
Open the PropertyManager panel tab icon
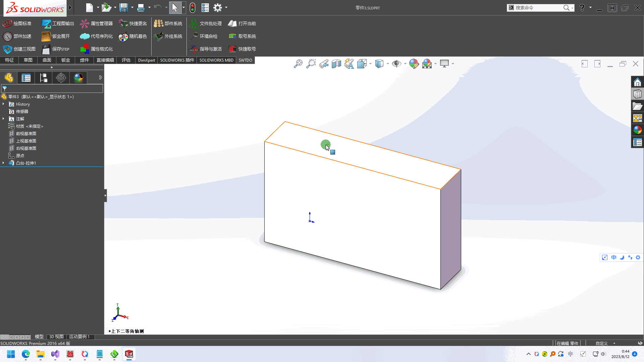point(26,78)
